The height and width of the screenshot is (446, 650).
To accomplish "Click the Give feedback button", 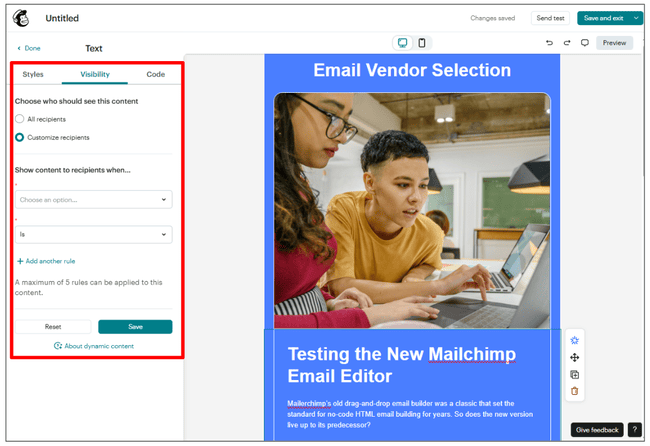I will 597,430.
